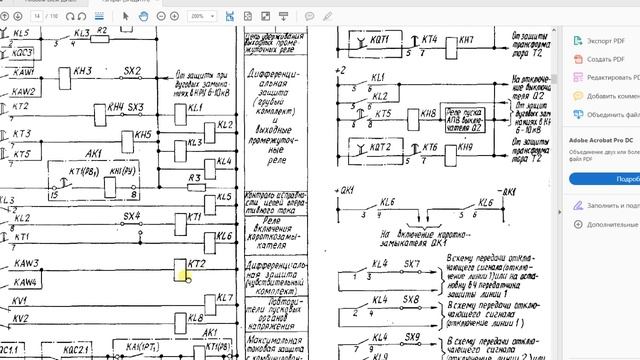Open the 200% zoom level dropdown

pyautogui.click(x=202, y=16)
